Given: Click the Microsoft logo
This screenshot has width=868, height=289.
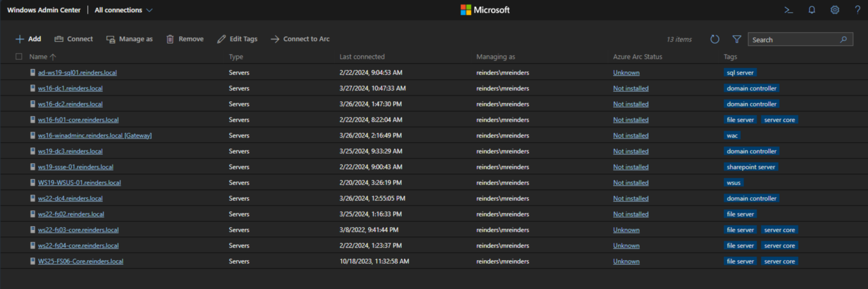Looking at the screenshot, I should [x=485, y=10].
